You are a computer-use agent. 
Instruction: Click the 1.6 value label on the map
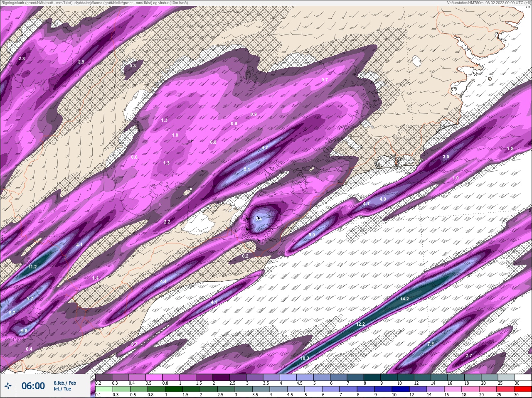point(510,149)
